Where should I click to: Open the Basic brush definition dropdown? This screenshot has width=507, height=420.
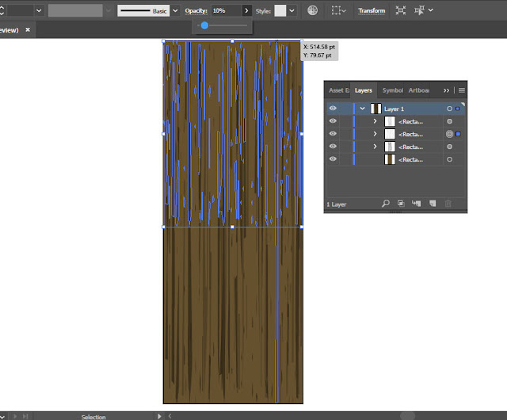(x=175, y=10)
